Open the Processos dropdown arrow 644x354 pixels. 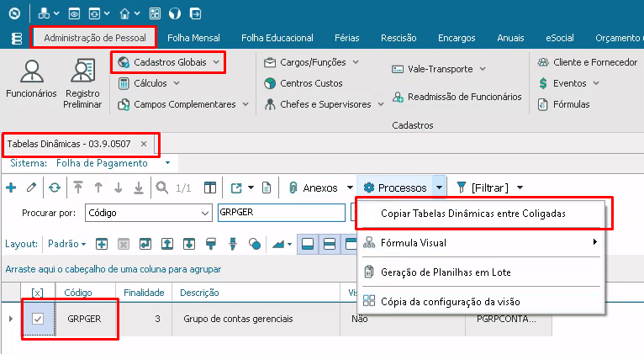click(439, 188)
